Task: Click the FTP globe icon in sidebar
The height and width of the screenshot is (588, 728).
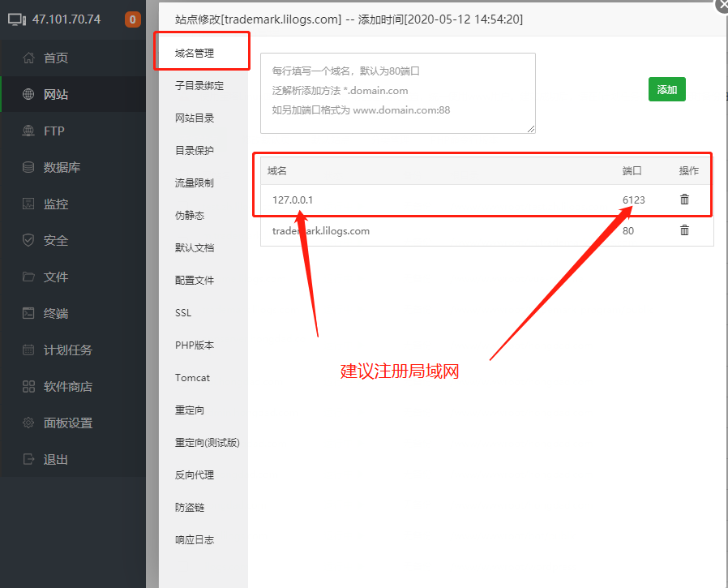Action: (x=29, y=131)
